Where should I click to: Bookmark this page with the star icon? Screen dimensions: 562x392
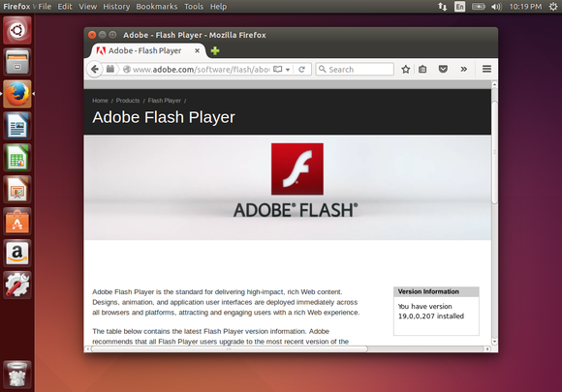(405, 69)
